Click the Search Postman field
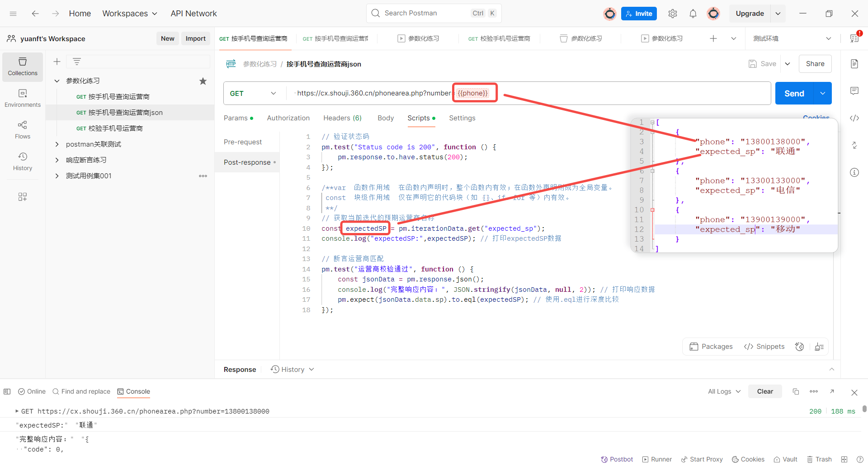 tap(434, 13)
